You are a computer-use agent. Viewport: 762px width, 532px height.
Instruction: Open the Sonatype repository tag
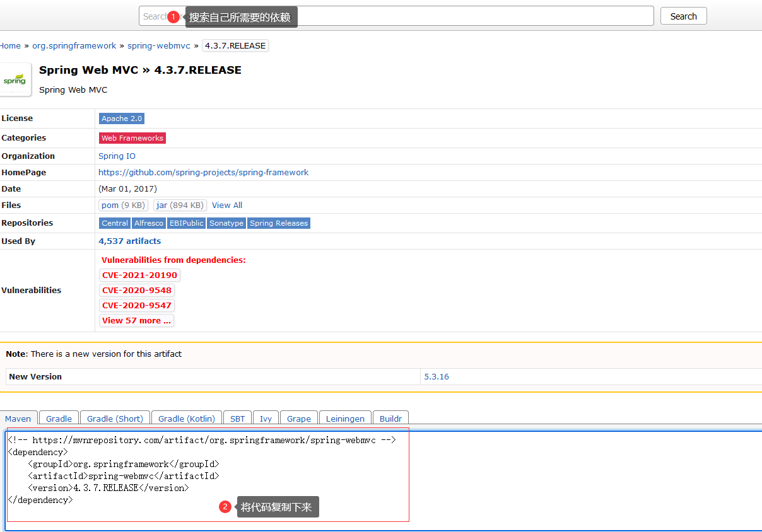pos(226,223)
